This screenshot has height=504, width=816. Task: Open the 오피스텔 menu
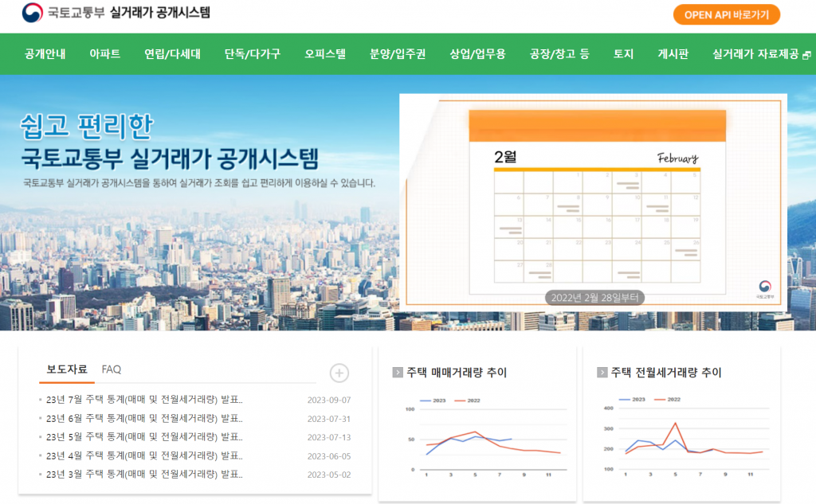tap(325, 54)
